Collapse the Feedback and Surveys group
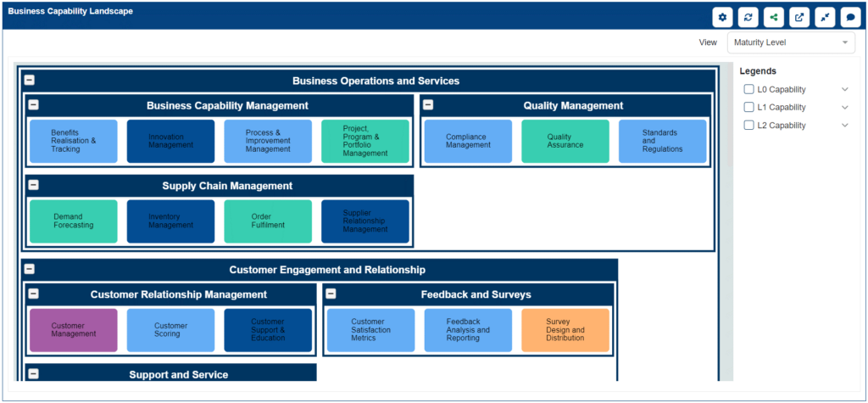Viewport: 868px width, 403px height. point(331,294)
